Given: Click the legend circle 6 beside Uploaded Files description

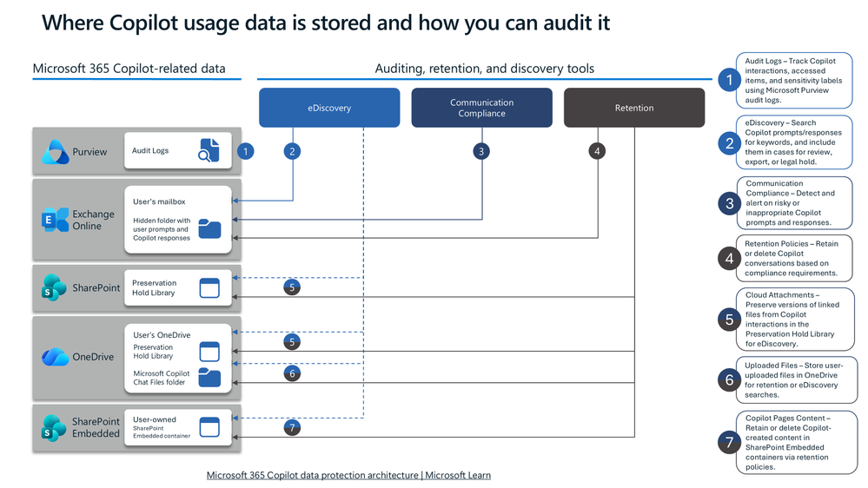Looking at the screenshot, I should pos(730,379).
